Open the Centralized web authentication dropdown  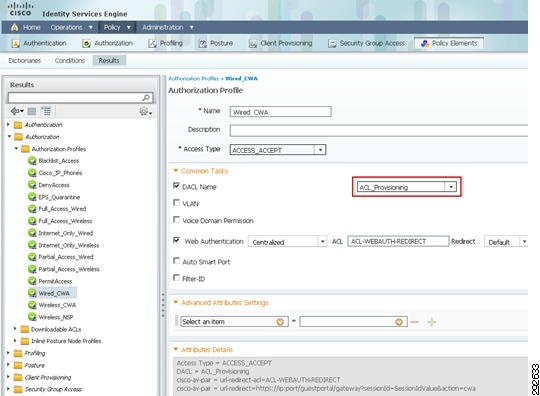pos(322,241)
